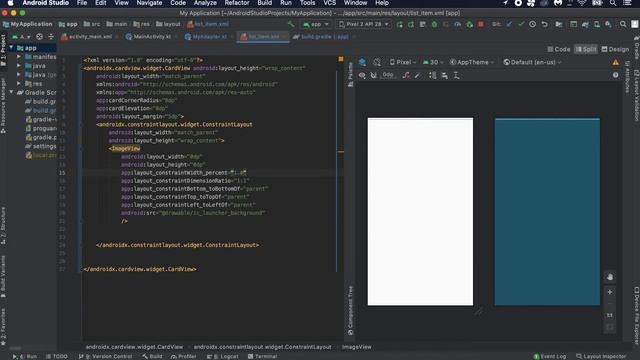Collapse the app tree node
Image resolution: width=640 pixels, height=360 pixels.
pos(11,48)
